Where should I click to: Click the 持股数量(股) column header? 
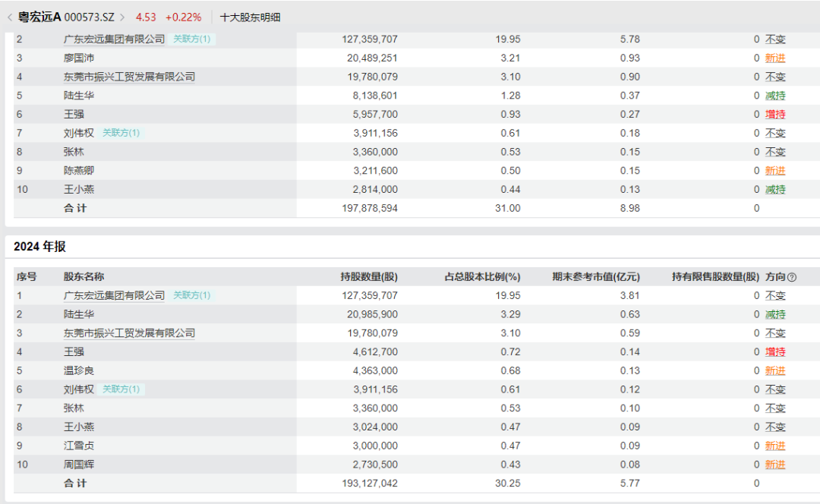(x=369, y=277)
